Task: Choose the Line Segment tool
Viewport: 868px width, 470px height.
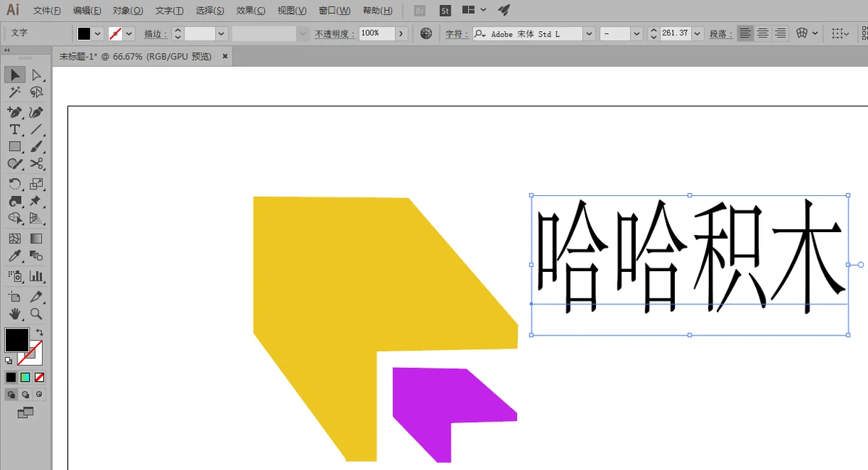Action: pos(36,129)
